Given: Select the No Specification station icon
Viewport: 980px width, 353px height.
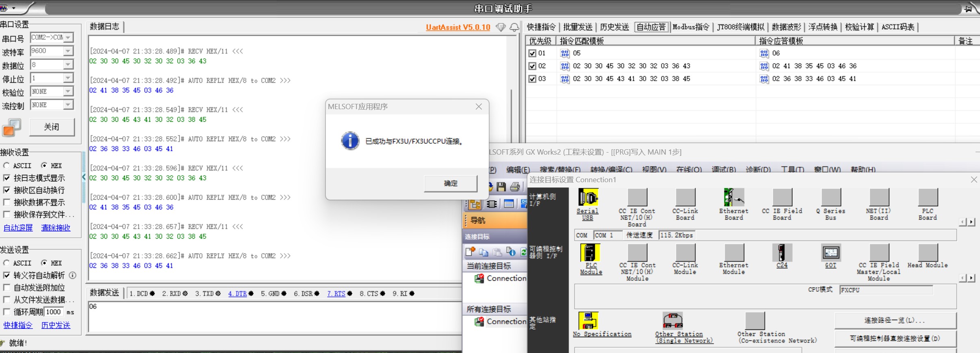Looking at the screenshot, I should pyautogui.click(x=588, y=321).
